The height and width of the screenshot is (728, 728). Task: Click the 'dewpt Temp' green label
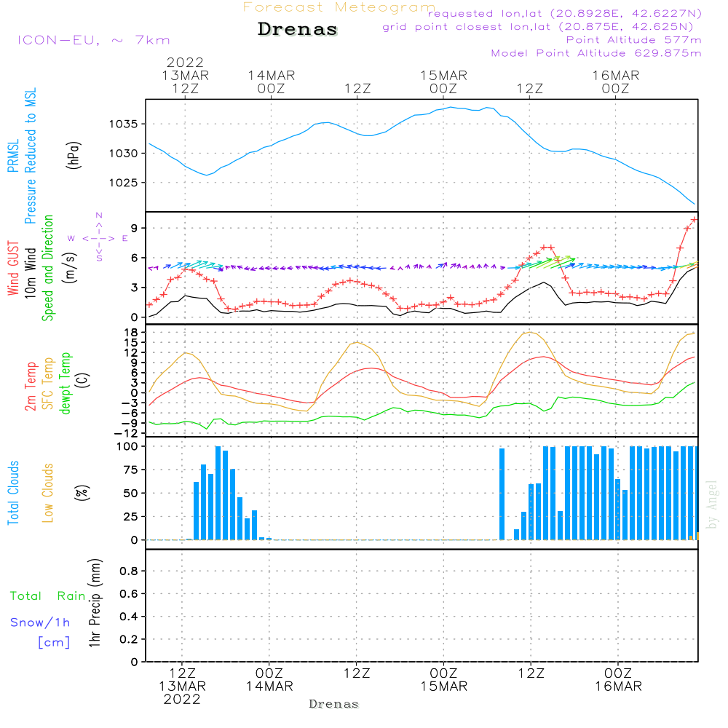coord(65,383)
